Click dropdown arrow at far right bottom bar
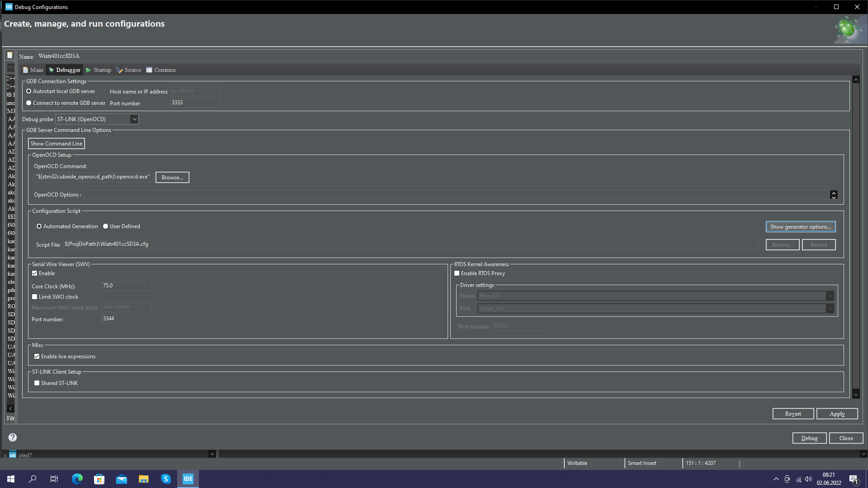The image size is (868, 488). (863, 454)
